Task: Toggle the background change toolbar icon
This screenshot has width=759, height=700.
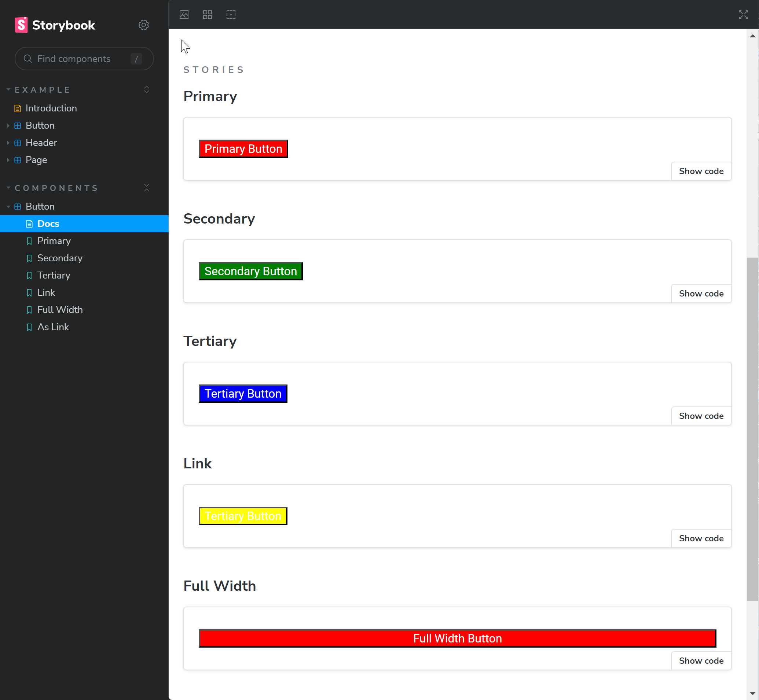Action: pos(184,15)
